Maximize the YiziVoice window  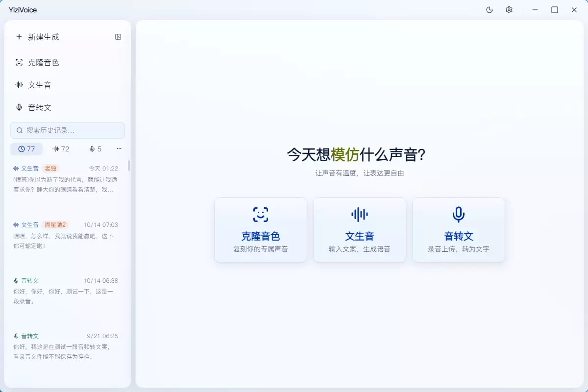click(555, 10)
